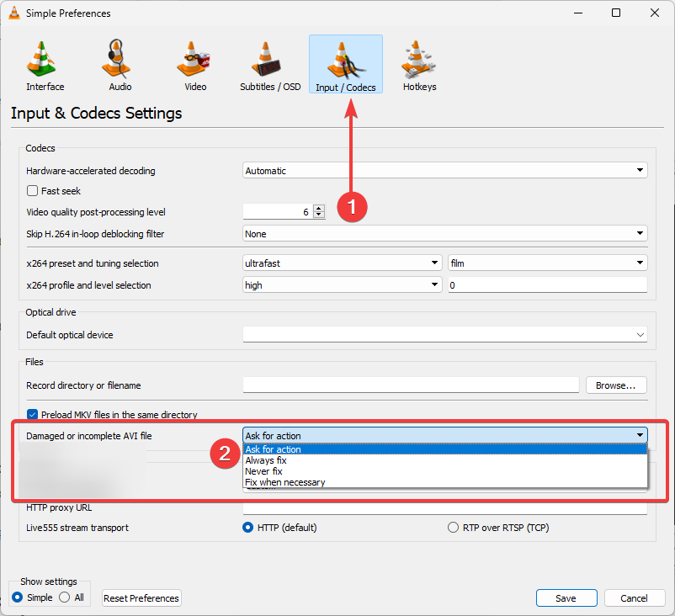Select 'Never fix' list option

tap(444, 471)
